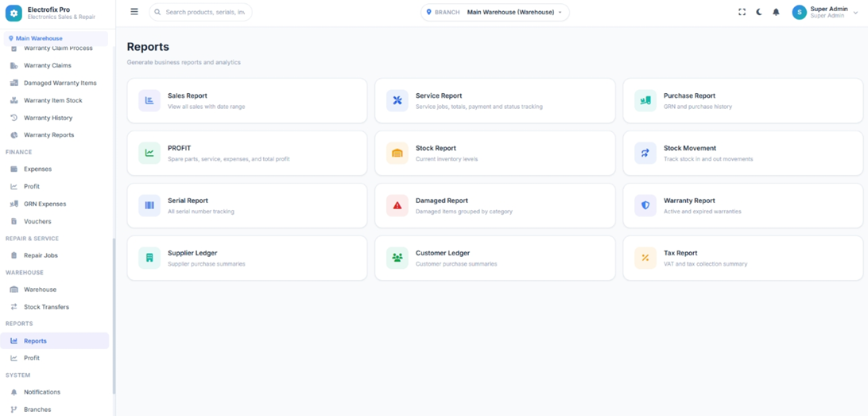
Task: Click 'Damaged items grouped by category' text
Action: pos(464,212)
